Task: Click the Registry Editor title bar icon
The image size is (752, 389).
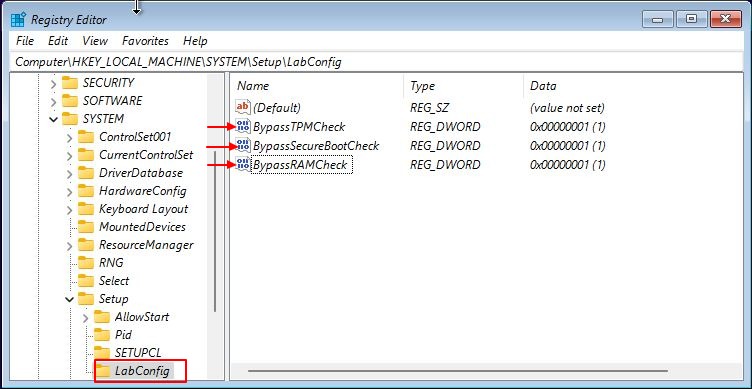Action: (18, 20)
